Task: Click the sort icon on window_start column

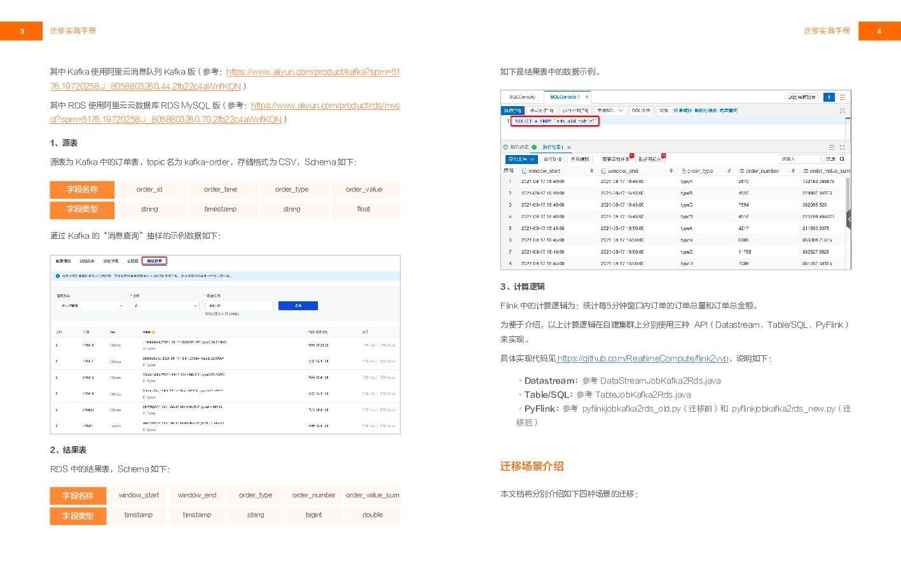Action: click(x=591, y=171)
